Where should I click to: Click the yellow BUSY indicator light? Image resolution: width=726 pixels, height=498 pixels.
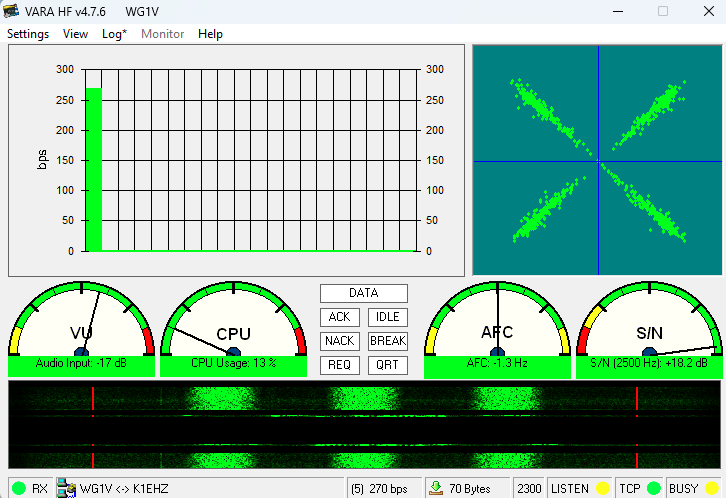(712, 489)
